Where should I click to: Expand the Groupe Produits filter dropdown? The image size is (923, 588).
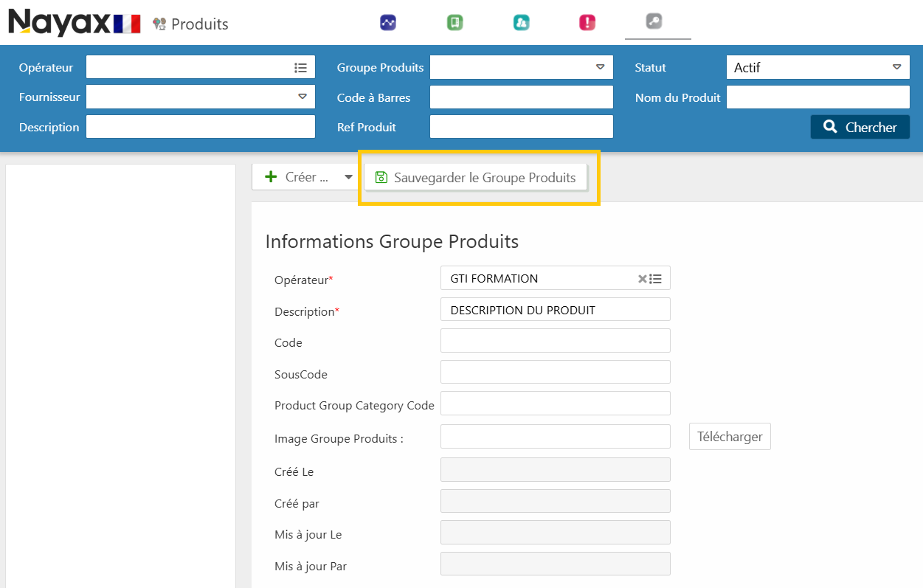coord(600,67)
